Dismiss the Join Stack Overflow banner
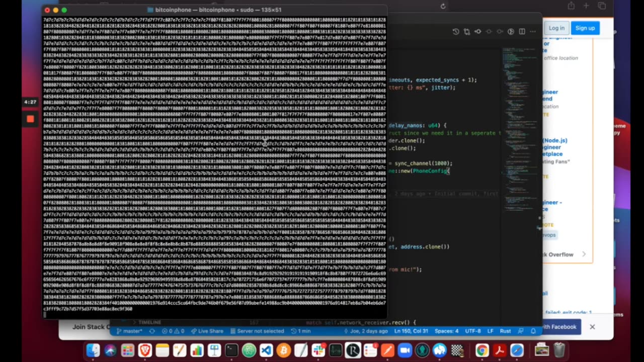The width and height of the screenshot is (644, 362). (592, 327)
